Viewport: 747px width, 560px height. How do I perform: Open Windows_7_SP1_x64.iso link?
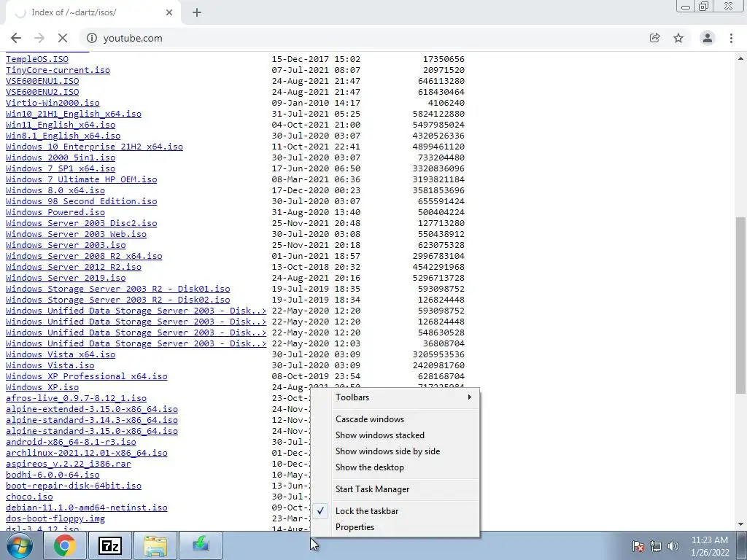61,168
